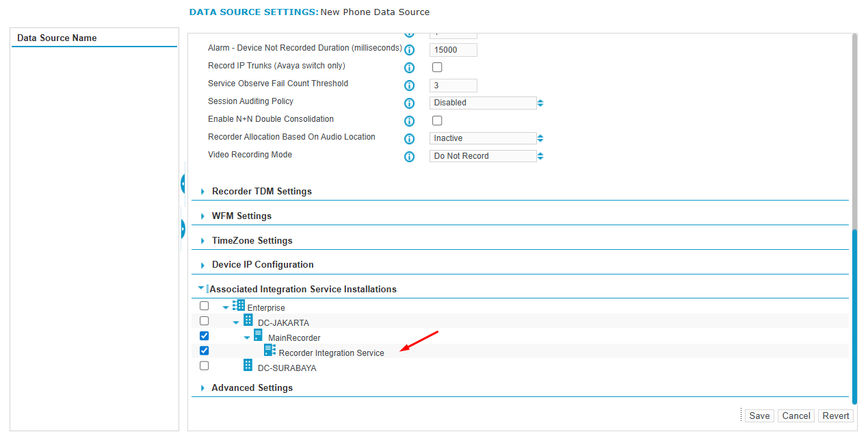Click the DC-JAKARTA site icon

tap(248, 320)
